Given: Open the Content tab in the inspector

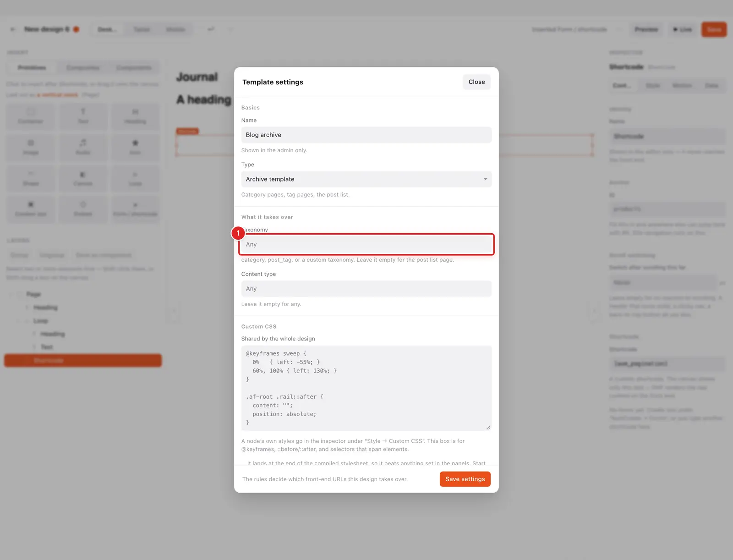Looking at the screenshot, I should (x=622, y=86).
